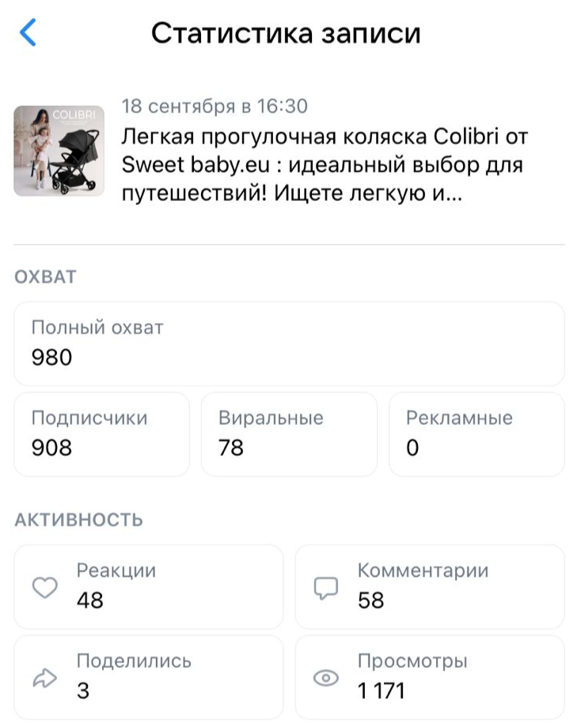This screenshot has height=728, width=581.
Task: Tap the back arrow icon
Action: 28,33
